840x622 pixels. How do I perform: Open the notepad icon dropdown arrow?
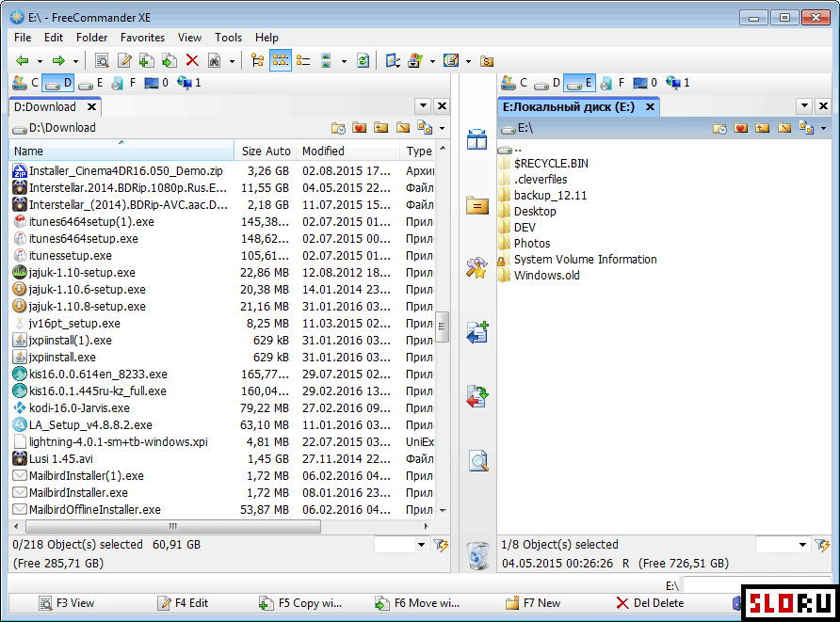pyautogui.click(x=468, y=61)
